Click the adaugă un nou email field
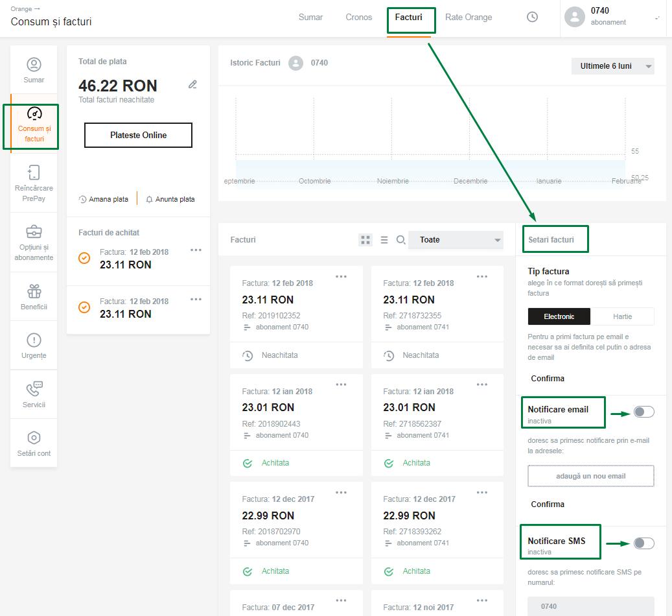This screenshot has width=672, height=616. pos(590,476)
